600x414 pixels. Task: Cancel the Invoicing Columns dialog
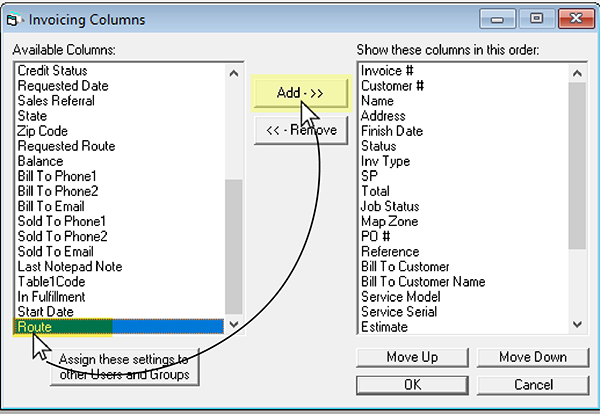coord(533,385)
